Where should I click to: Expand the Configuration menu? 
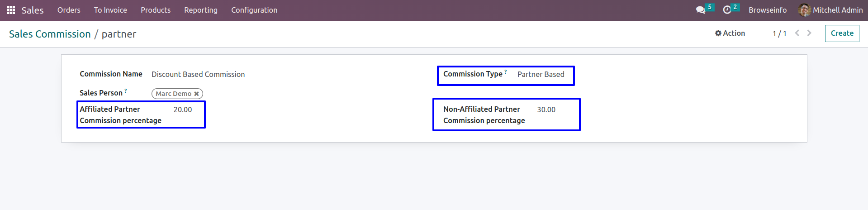(254, 10)
